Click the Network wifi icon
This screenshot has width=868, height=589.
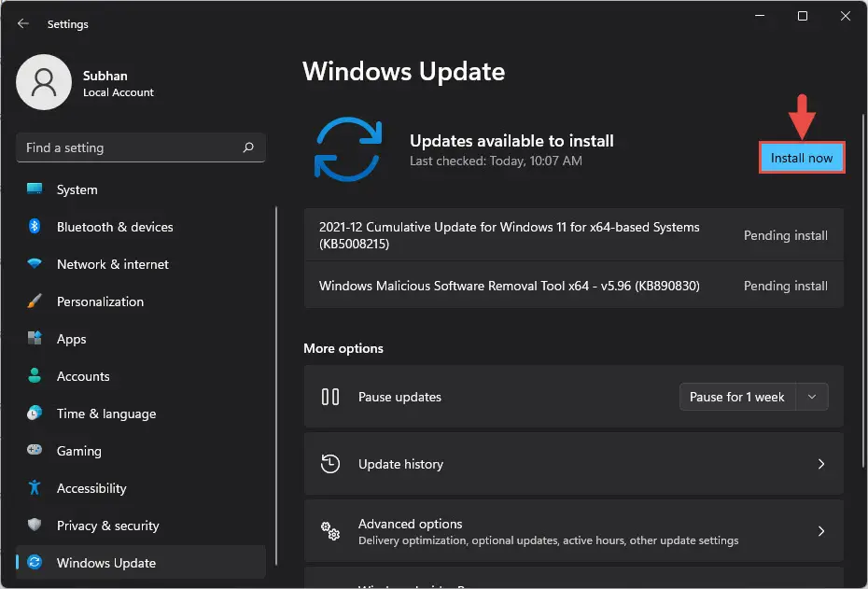point(35,264)
